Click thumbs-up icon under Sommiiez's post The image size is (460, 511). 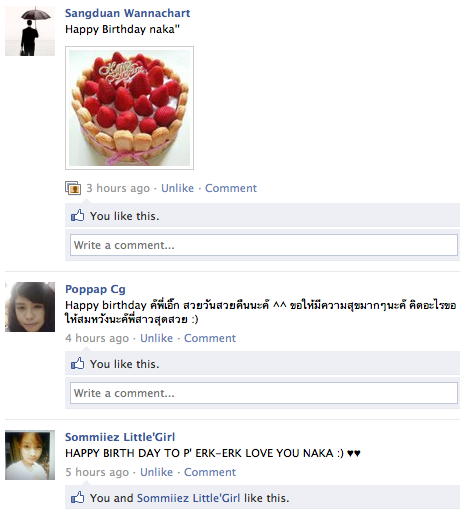[78, 498]
